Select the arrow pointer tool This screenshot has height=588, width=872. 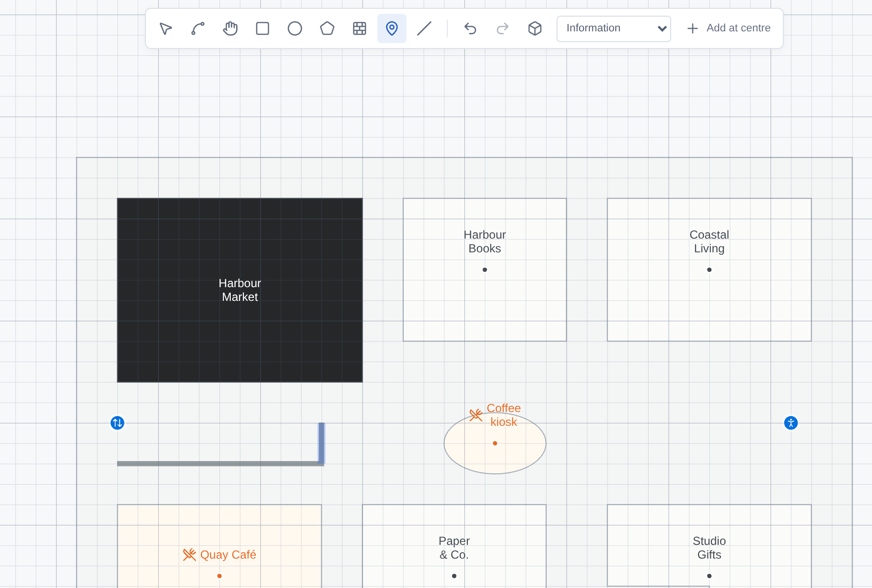pos(166,28)
